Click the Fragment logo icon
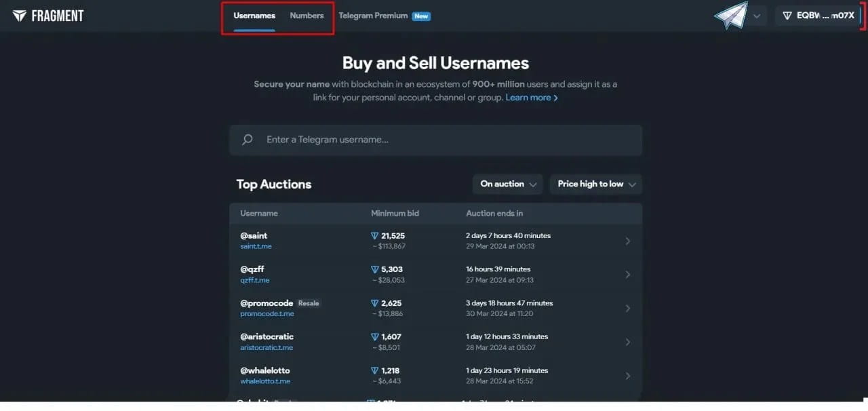 (x=19, y=16)
